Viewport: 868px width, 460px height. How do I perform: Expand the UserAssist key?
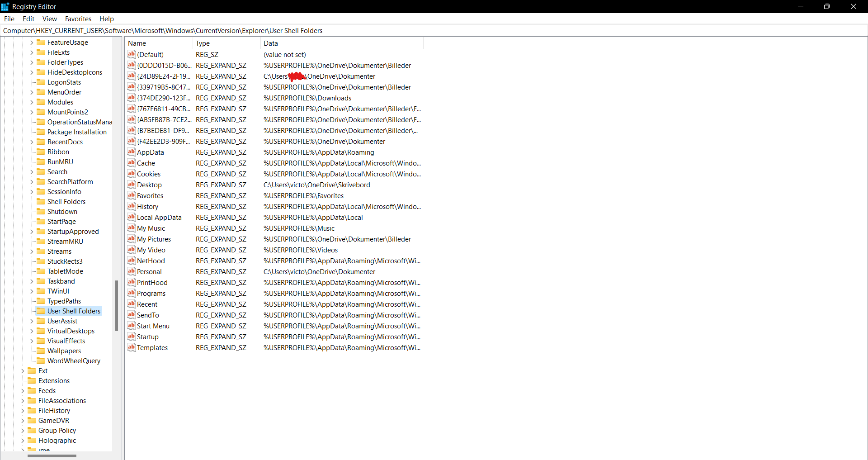point(31,321)
